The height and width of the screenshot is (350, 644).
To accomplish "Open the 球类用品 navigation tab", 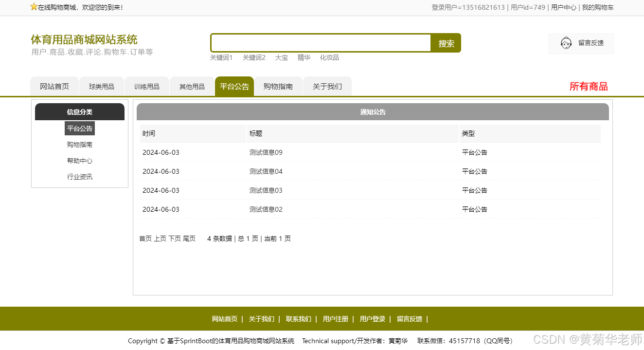I will [102, 87].
